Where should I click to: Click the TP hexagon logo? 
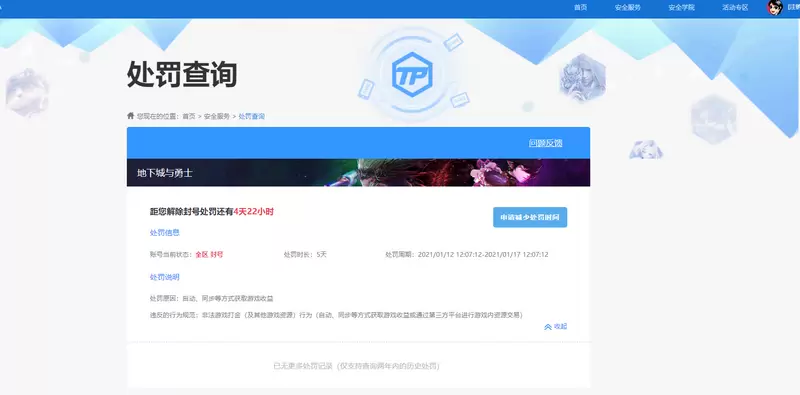[x=412, y=75]
